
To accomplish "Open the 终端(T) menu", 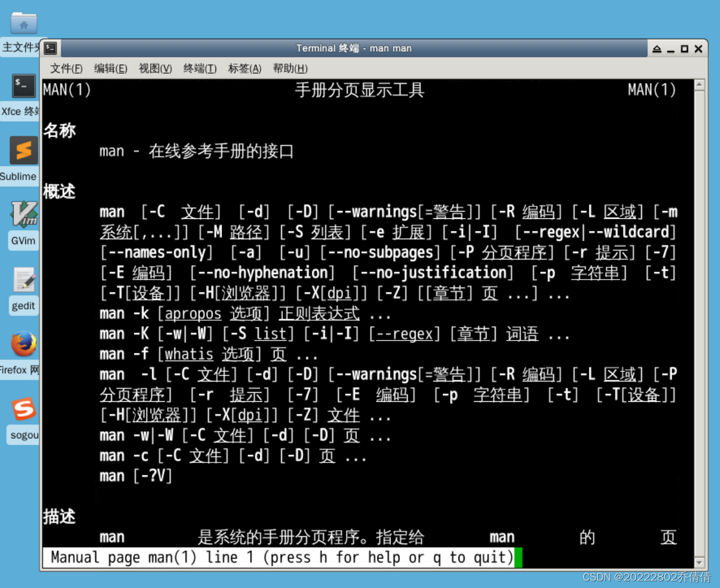I will pyautogui.click(x=200, y=69).
